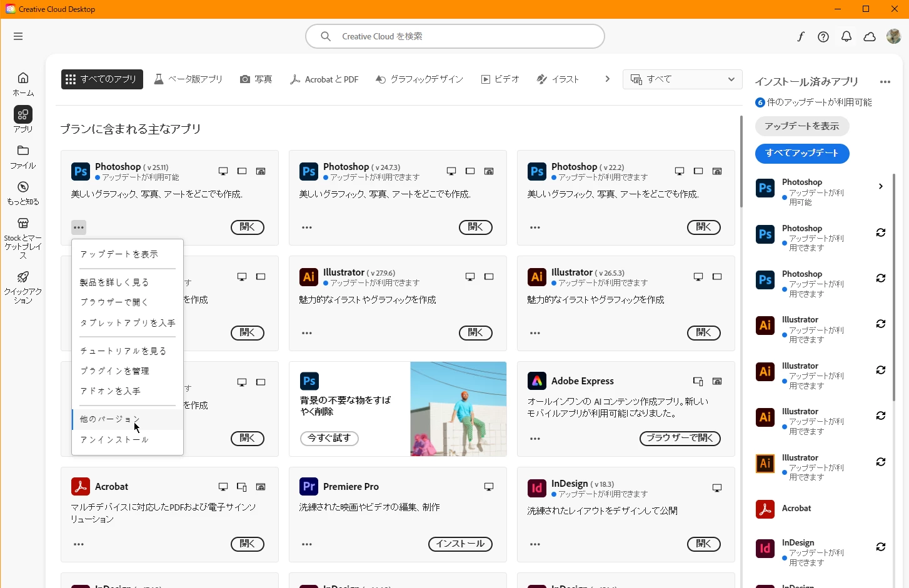This screenshot has width=909, height=588.
Task: Open more options on Acrobat card
Action: [x=79, y=544]
